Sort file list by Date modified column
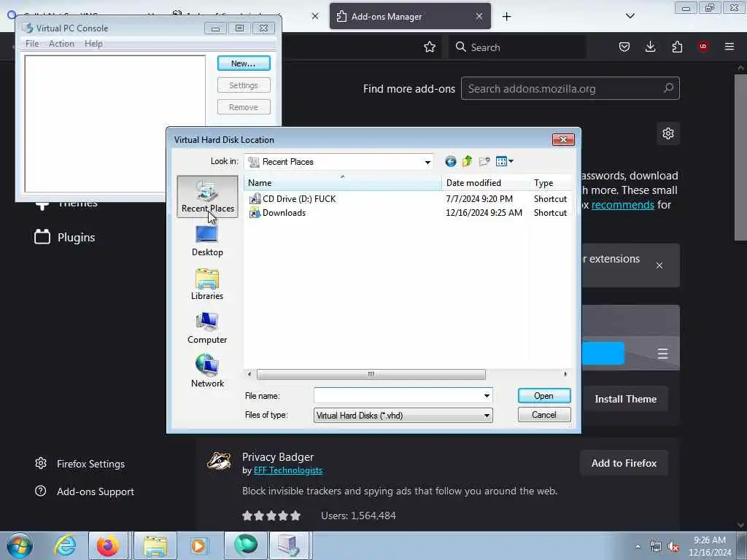 pyautogui.click(x=485, y=183)
